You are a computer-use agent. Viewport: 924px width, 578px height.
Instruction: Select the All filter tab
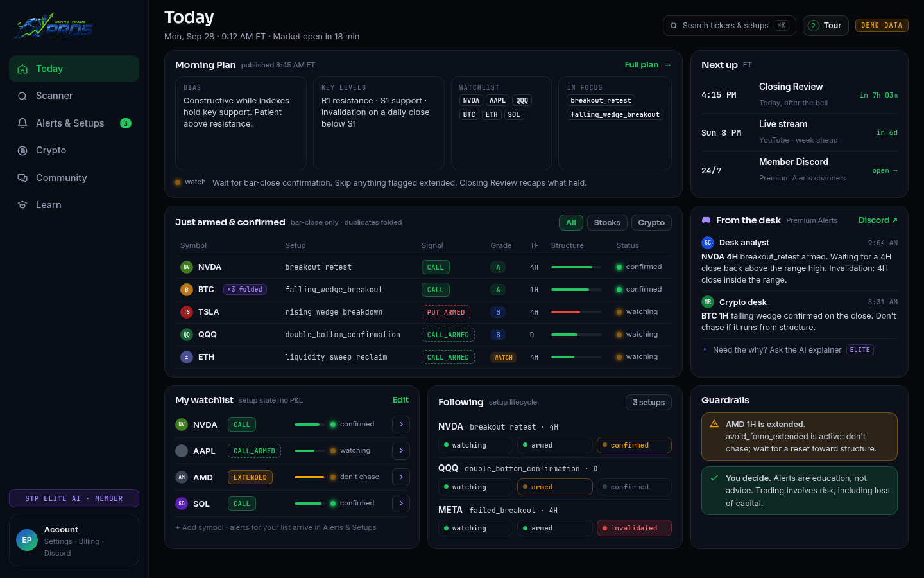tap(571, 223)
